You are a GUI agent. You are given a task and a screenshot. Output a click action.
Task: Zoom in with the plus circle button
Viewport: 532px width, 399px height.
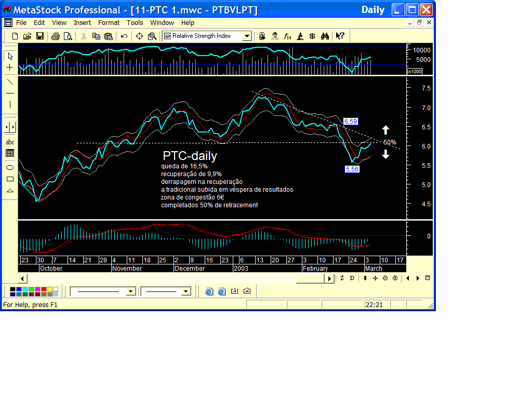coord(395,278)
